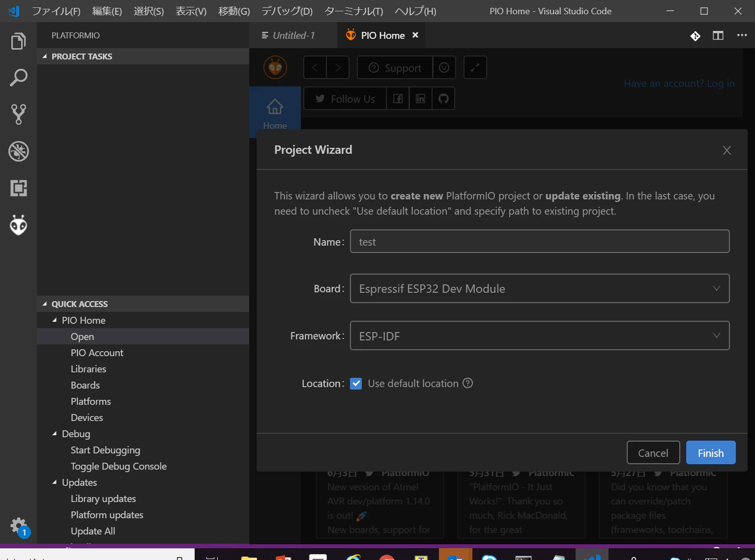Collapse the QUICK ACCESS section
This screenshot has width=755, height=560.
click(x=143, y=304)
